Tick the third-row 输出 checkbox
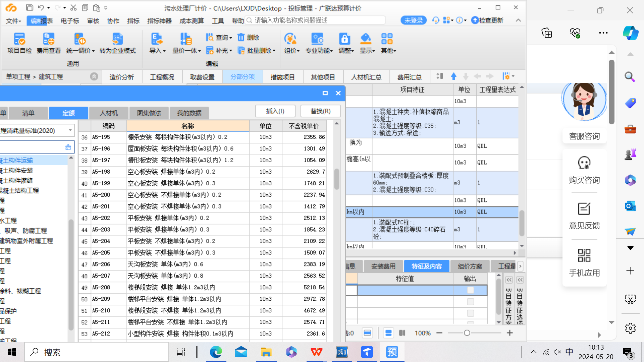 pos(470,313)
